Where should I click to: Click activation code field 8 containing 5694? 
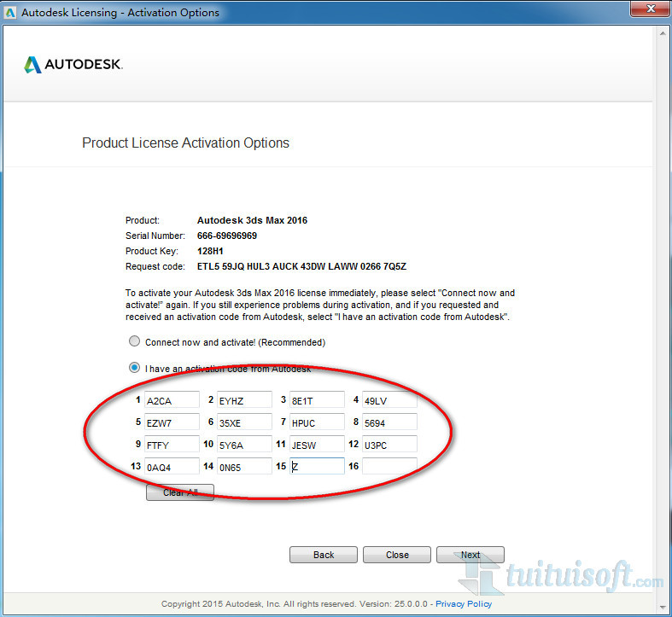(389, 422)
